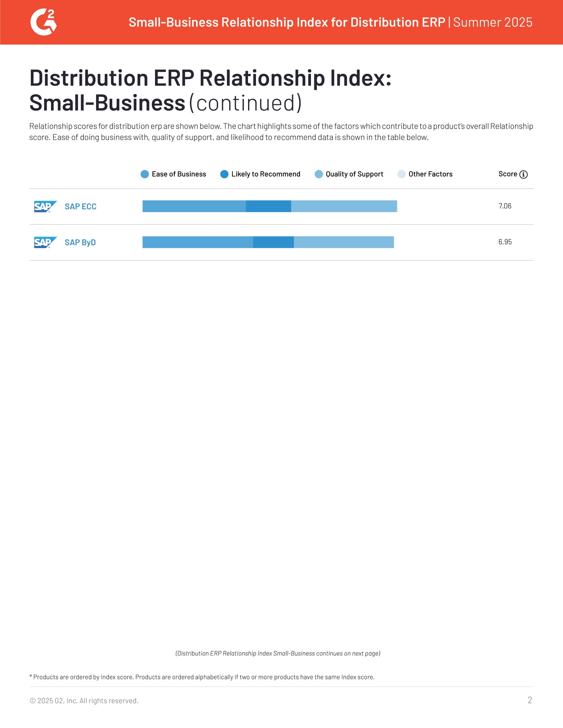Click SAP ByD's Ease of Business bar segment
Viewport: 563px width, 728px height.
point(197,242)
